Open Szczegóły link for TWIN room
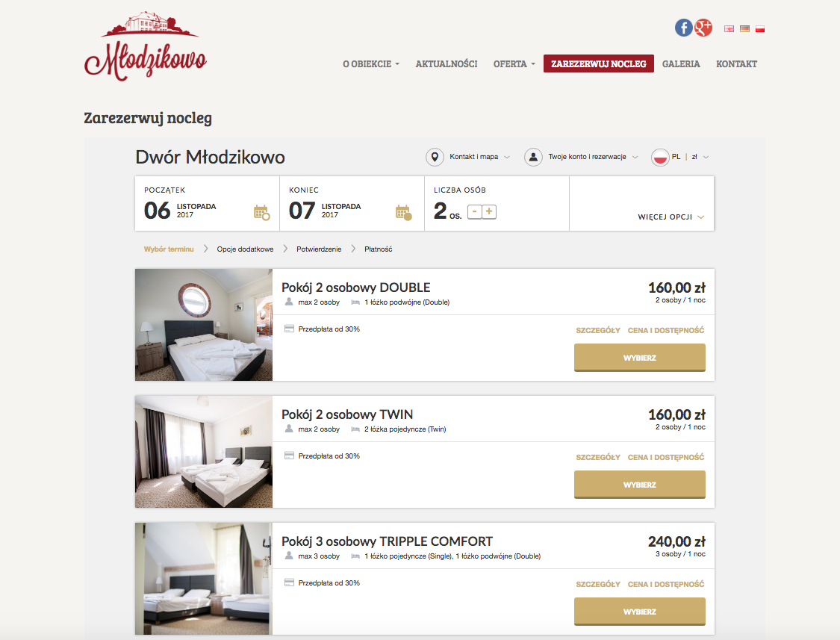 click(x=598, y=457)
